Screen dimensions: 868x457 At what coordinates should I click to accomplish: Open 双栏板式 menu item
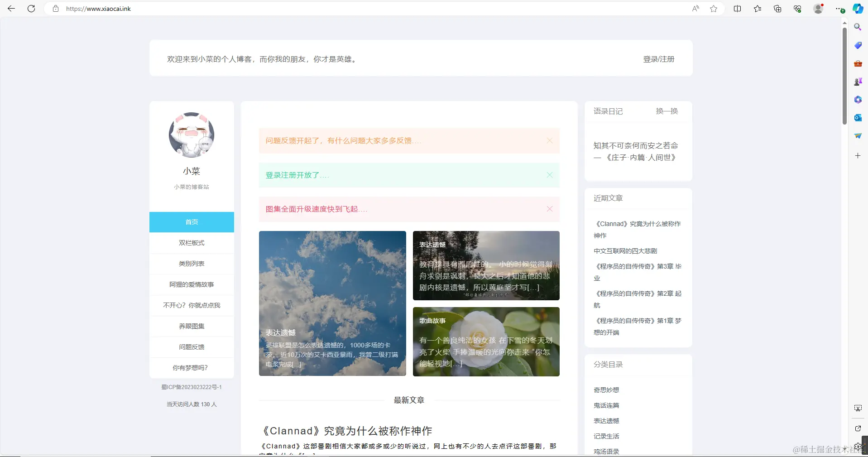(192, 243)
